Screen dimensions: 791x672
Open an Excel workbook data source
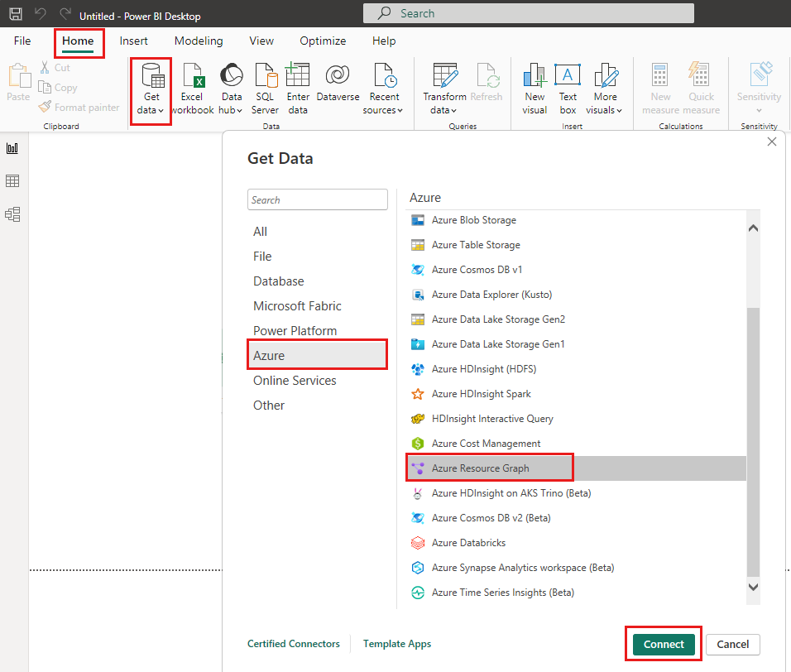tap(192, 87)
